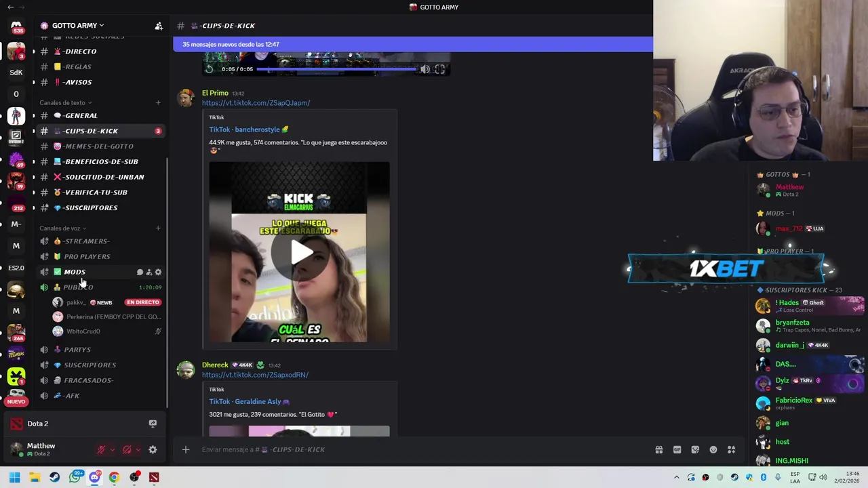868x488 pixels.
Task: Collapse the Canales de texto category
Action: [x=65, y=103]
